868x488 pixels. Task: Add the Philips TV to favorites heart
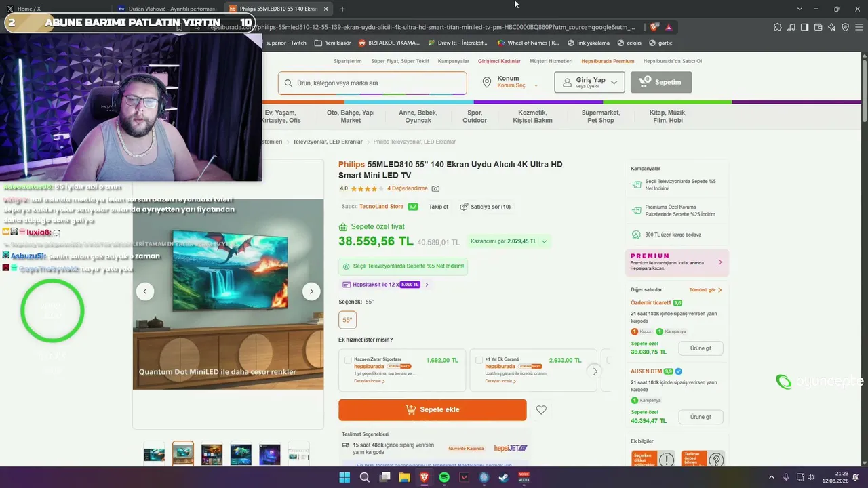[540, 410]
